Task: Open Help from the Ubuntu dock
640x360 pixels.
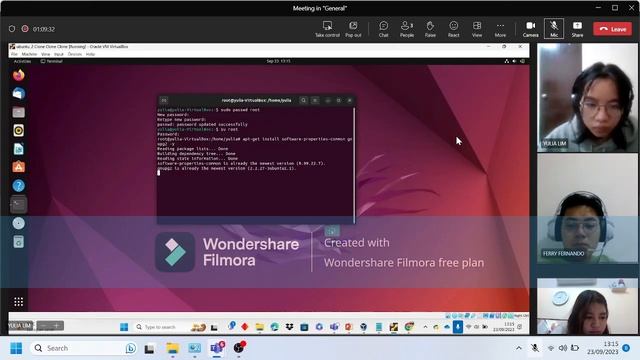Action: pyautogui.click(x=18, y=186)
